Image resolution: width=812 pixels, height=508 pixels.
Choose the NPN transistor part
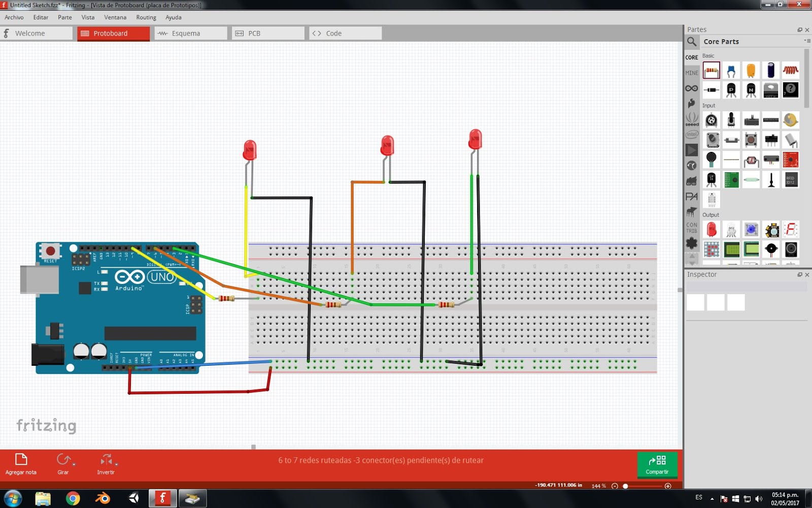(x=751, y=90)
